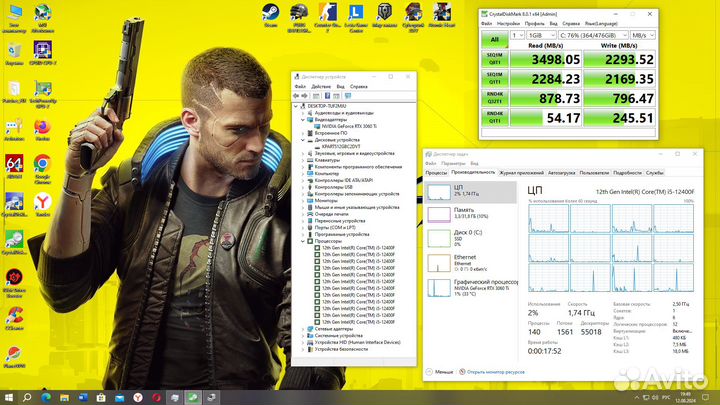This screenshot has height=405, width=720.
Task: Open Файл menu in Device Manager
Action: (300, 86)
